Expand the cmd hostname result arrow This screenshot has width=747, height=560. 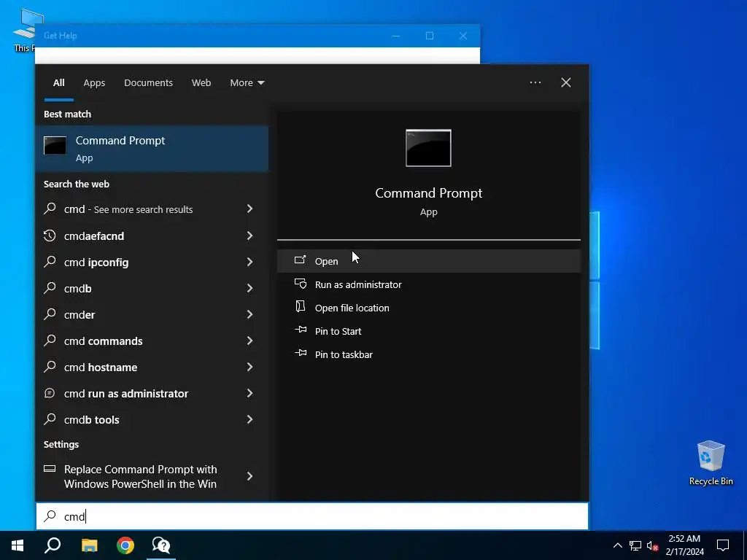tap(249, 367)
